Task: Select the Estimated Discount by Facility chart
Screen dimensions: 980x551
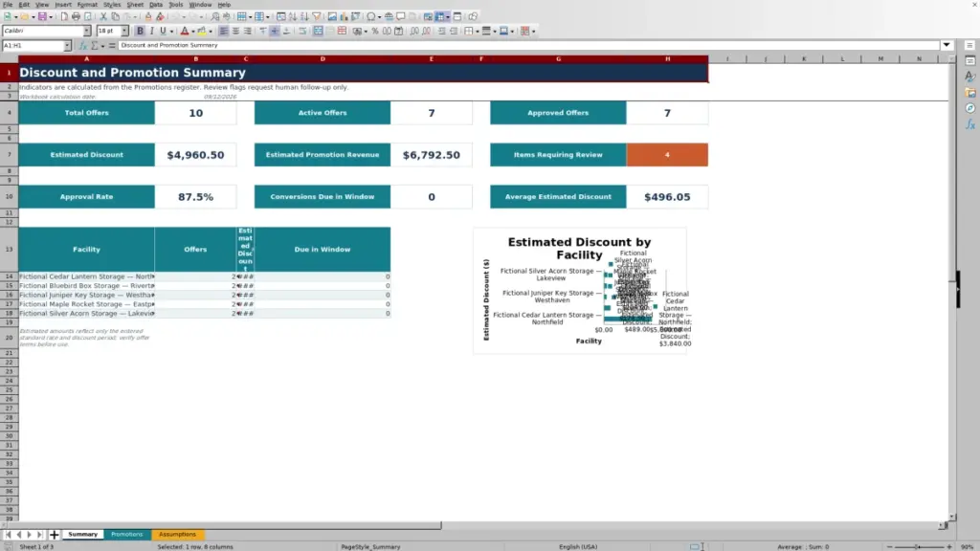Action: click(579, 291)
